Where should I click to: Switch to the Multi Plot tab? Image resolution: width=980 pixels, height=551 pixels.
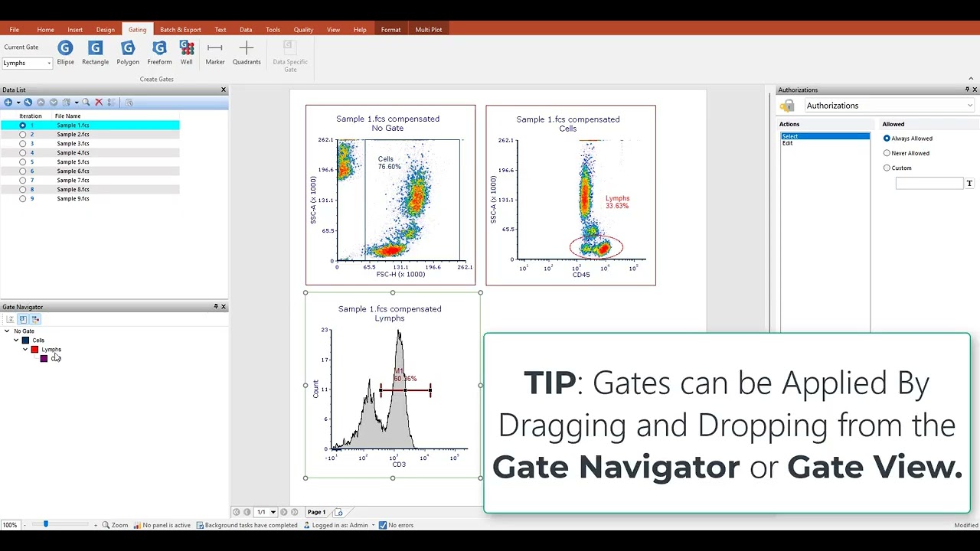429,30
